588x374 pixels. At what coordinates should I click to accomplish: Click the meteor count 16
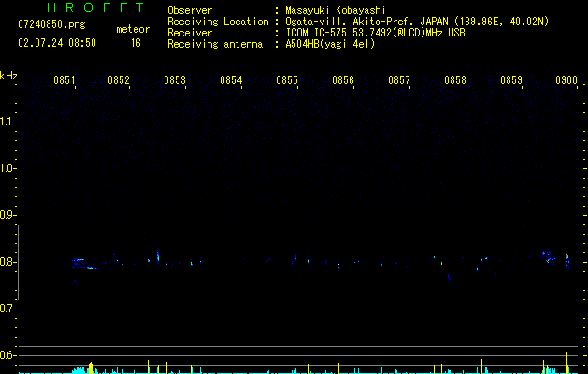[x=136, y=43]
